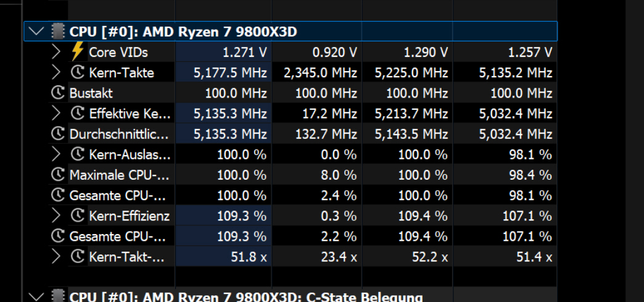Click the lightning bolt icon next to Core VIDs
This screenshot has width=644, height=302.
click(77, 51)
